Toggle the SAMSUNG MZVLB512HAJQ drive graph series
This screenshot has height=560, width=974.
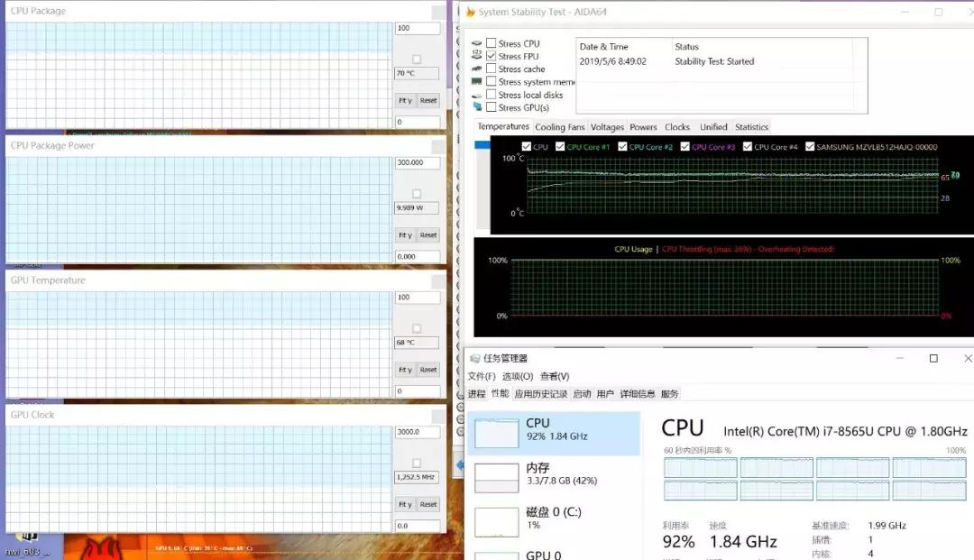tap(811, 146)
